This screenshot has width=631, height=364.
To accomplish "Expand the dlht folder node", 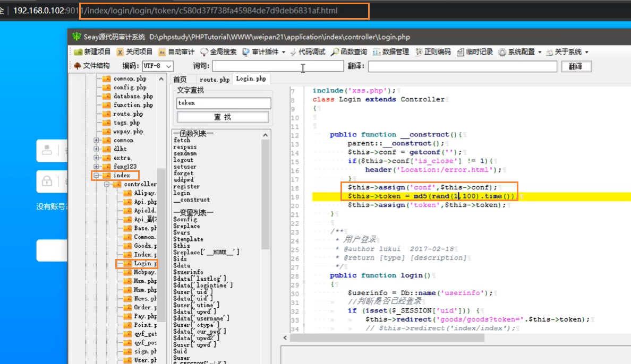I will pos(96,149).
